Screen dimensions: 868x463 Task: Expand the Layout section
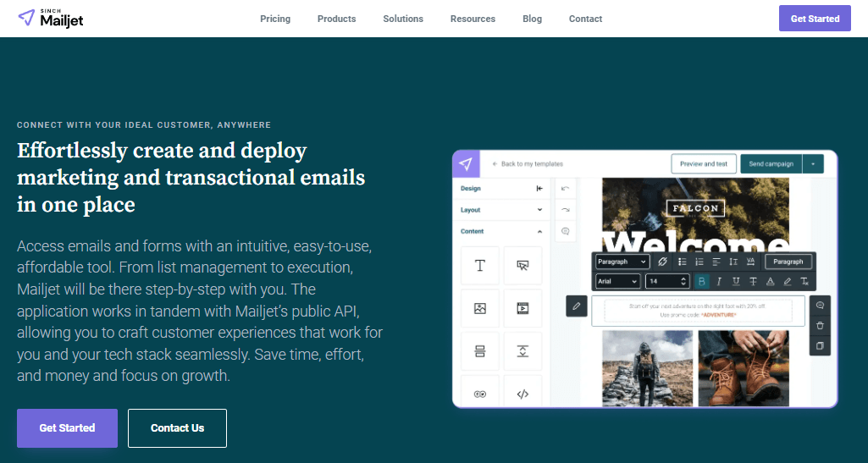coord(501,210)
